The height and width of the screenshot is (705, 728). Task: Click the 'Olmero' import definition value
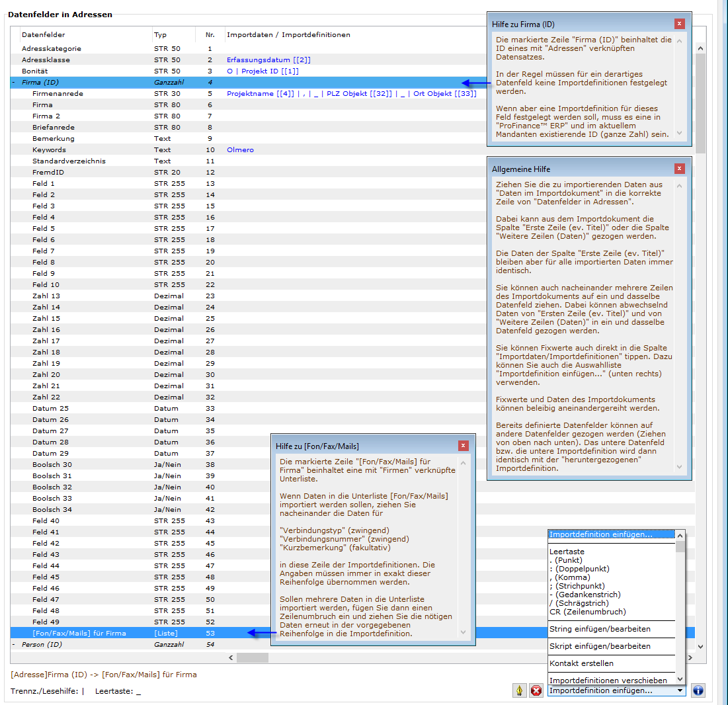pyautogui.click(x=240, y=150)
